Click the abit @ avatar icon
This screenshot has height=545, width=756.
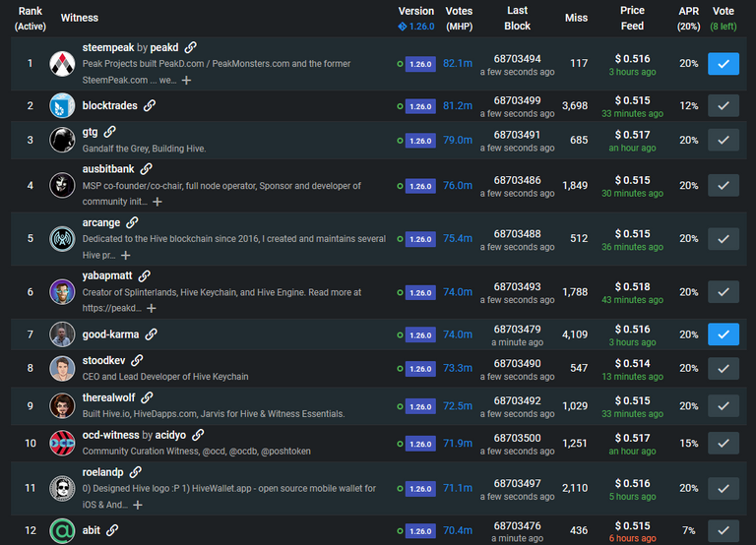coord(63,531)
